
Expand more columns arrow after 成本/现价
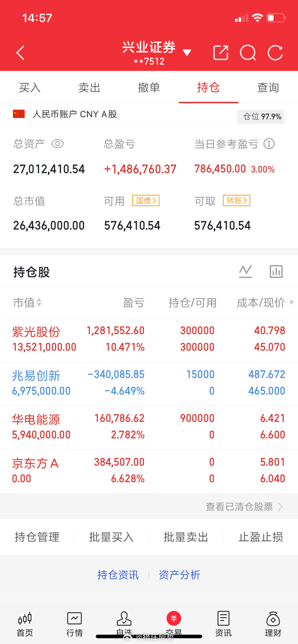click(x=292, y=302)
